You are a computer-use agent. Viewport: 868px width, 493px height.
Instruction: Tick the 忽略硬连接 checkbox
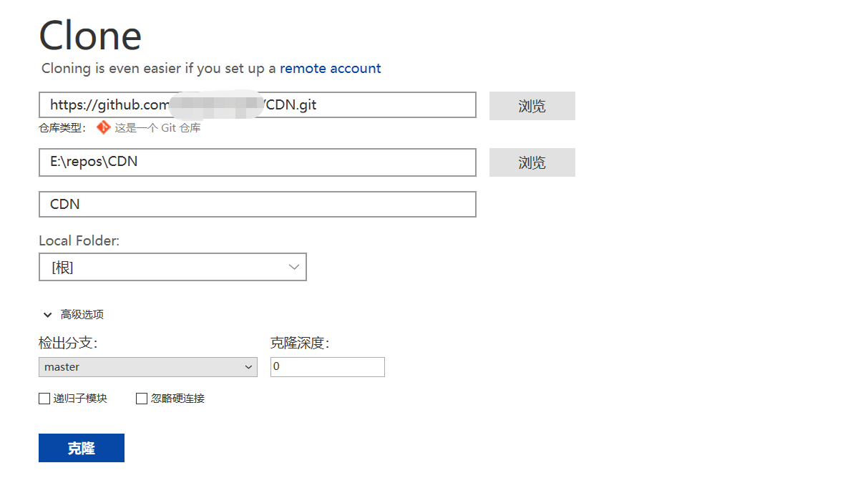point(142,399)
